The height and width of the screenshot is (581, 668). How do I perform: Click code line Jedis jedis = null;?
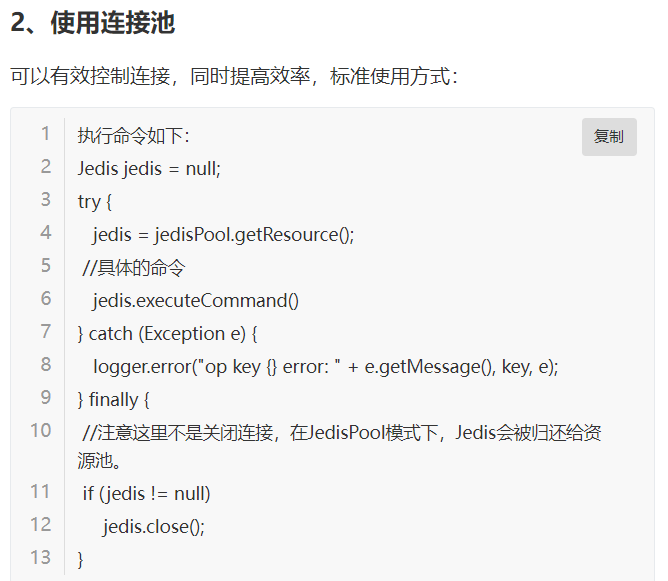(149, 169)
